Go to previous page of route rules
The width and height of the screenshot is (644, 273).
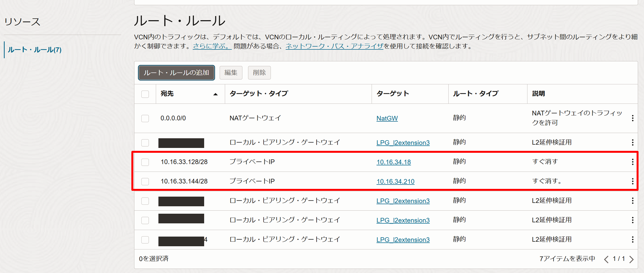click(x=606, y=259)
